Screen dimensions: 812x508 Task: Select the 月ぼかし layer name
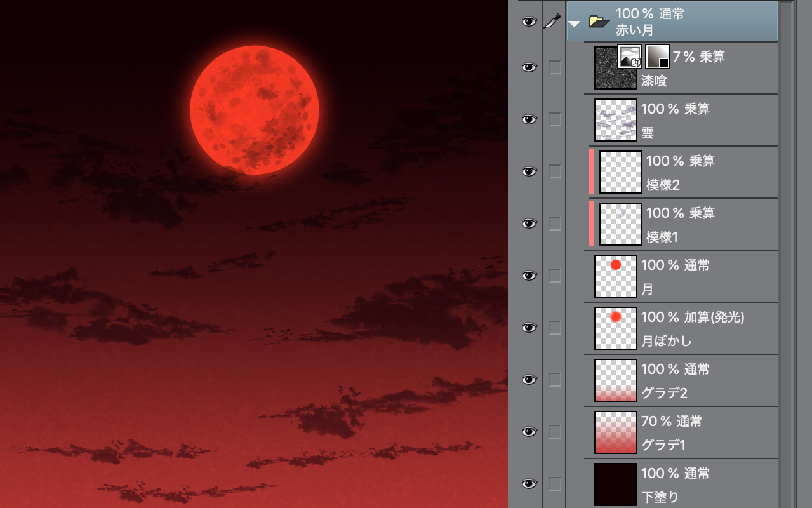click(x=667, y=342)
